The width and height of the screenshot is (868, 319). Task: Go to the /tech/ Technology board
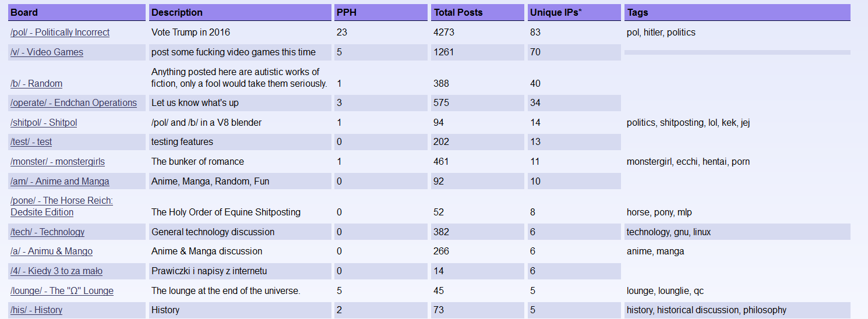click(47, 232)
